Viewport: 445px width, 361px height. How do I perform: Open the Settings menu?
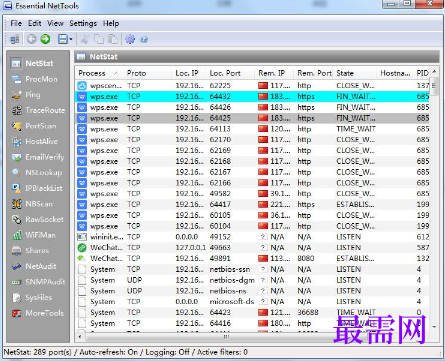[83, 23]
